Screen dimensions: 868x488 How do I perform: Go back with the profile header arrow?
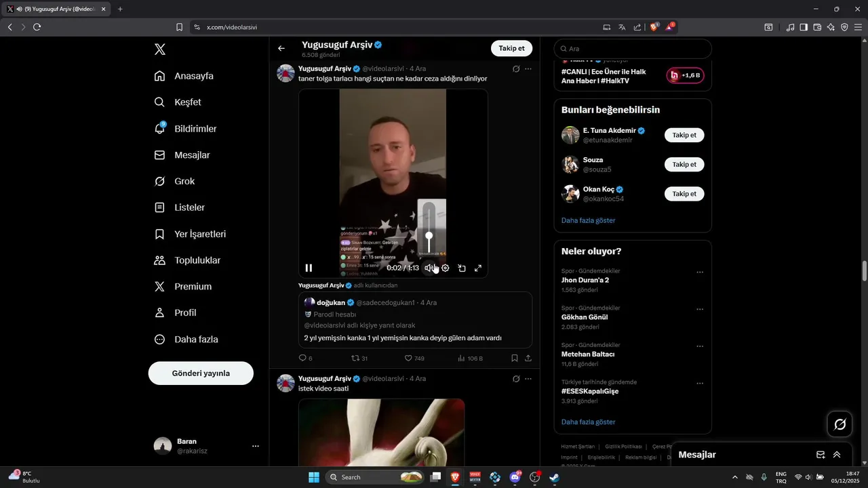pos(281,48)
